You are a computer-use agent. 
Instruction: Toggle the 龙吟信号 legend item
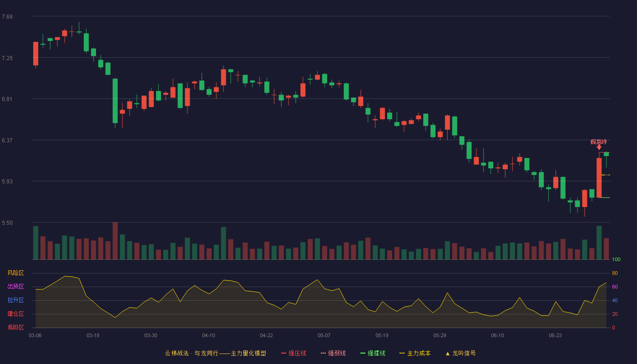(x=460, y=353)
